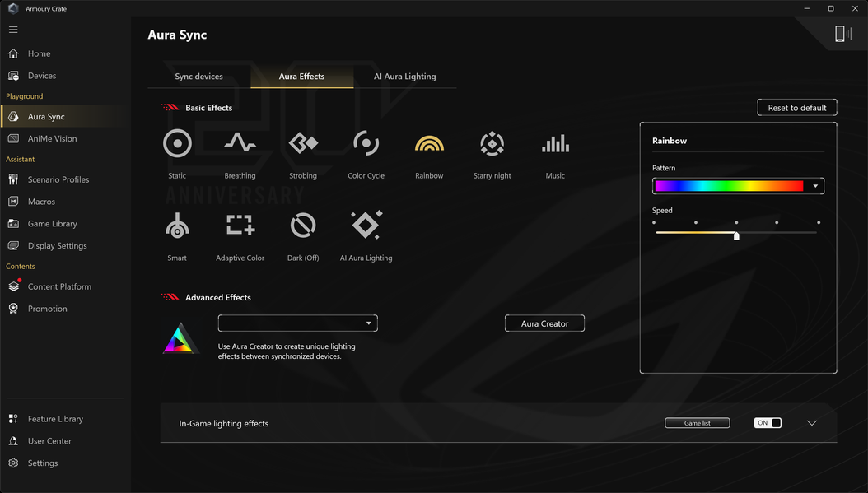Viewport: 868px width, 493px height.
Task: Click the Armoury Crate logo in the title bar
Action: click(x=13, y=8)
